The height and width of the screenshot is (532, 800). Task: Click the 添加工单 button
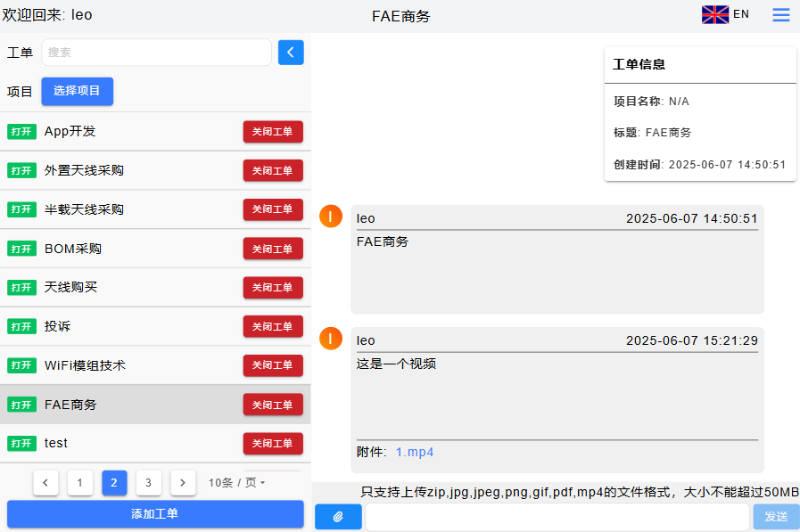pyautogui.click(x=155, y=513)
